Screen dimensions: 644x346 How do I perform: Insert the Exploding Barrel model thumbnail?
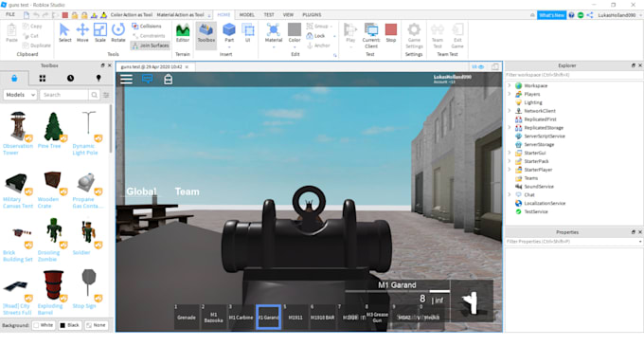click(53, 284)
